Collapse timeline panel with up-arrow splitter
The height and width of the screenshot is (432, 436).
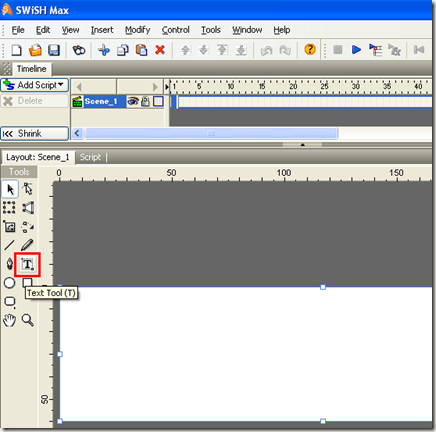302,145
